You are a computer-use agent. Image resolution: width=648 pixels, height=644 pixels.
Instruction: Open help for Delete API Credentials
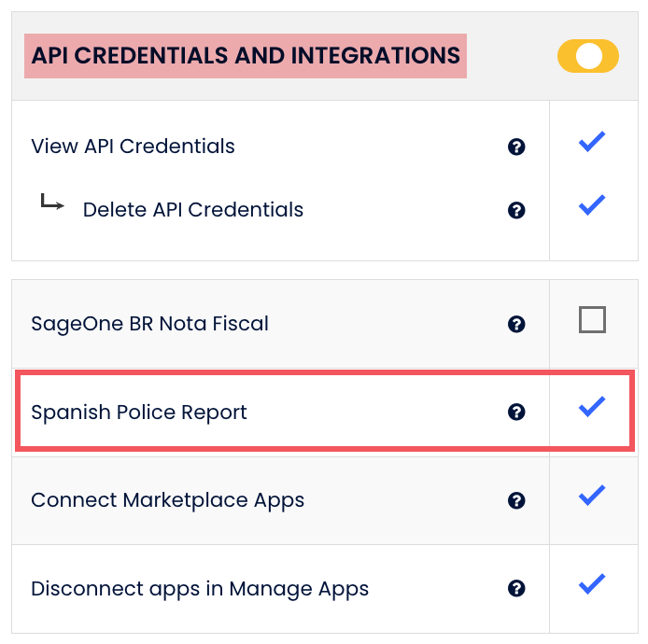(x=515, y=210)
